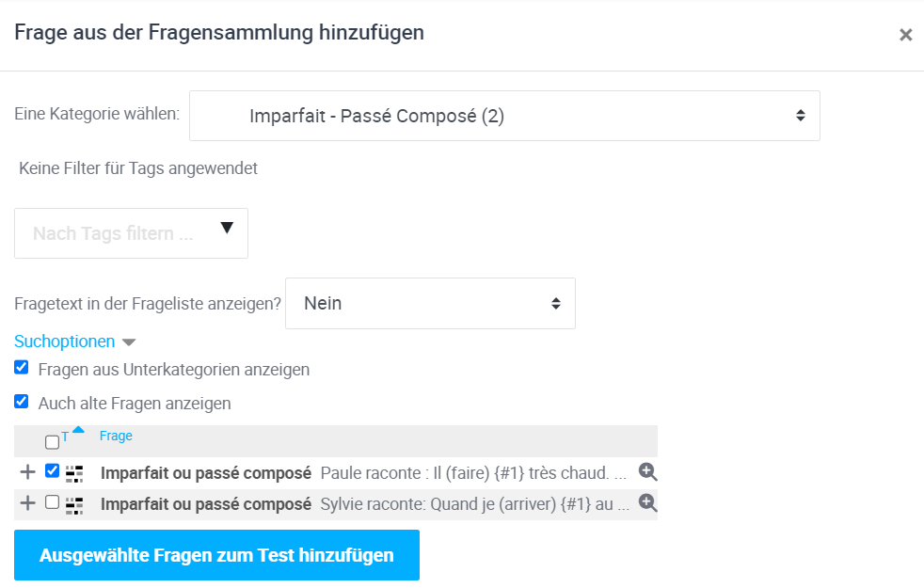Select the Sylvie raconte question checkbox

click(x=52, y=502)
